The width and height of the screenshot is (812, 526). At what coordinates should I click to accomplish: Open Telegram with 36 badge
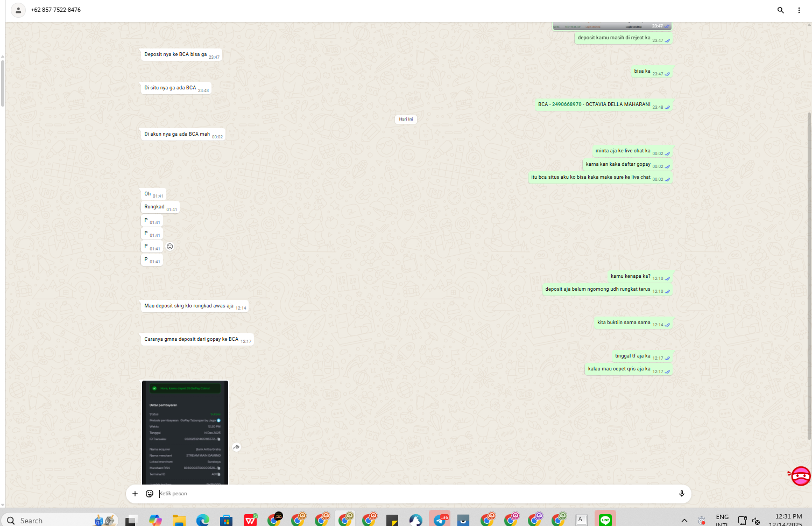tap(440, 520)
